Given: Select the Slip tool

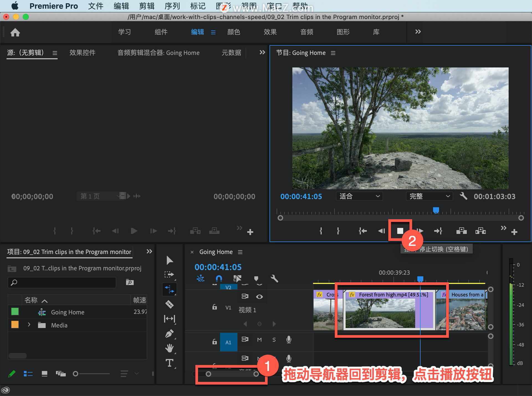Looking at the screenshot, I should coord(169,319).
